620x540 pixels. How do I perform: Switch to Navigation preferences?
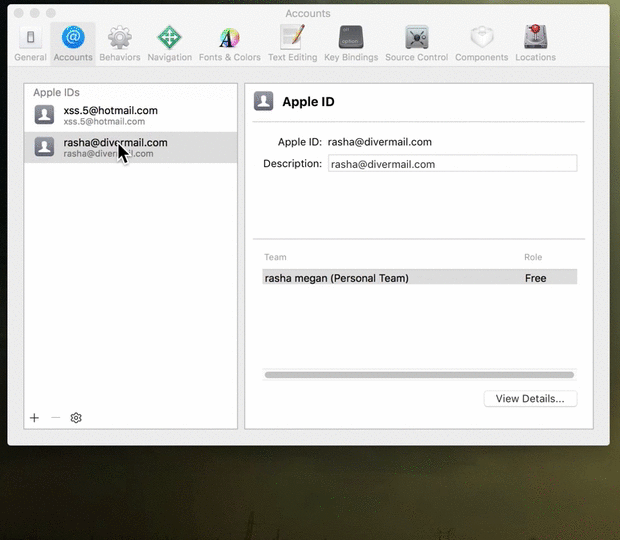click(x=169, y=43)
